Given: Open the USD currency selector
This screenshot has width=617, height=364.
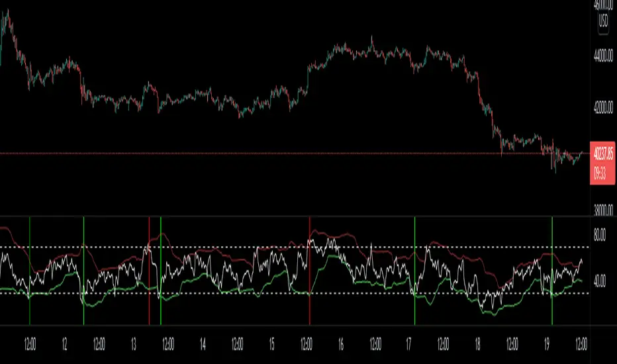Looking at the screenshot, I should 603,21.
